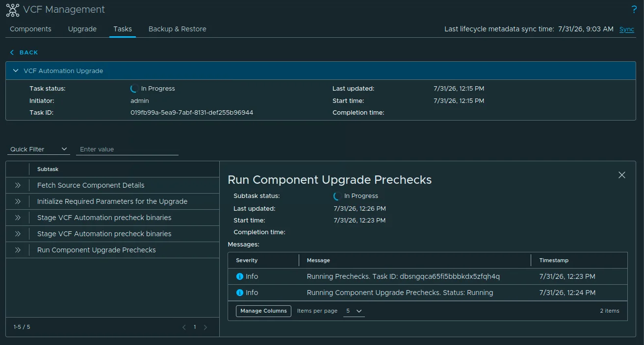Viewport: 644px width, 345px height.
Task: Click the Severity column header
Action: click(x=247, y=260)
